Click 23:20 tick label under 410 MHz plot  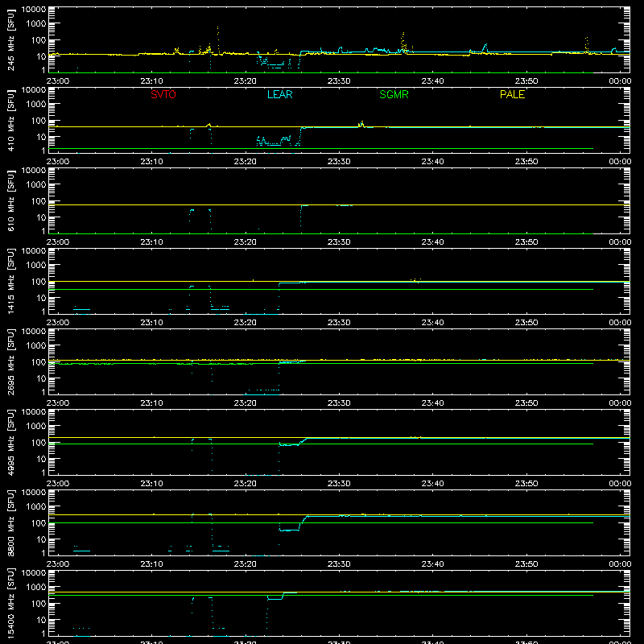(x=246, y=162)
